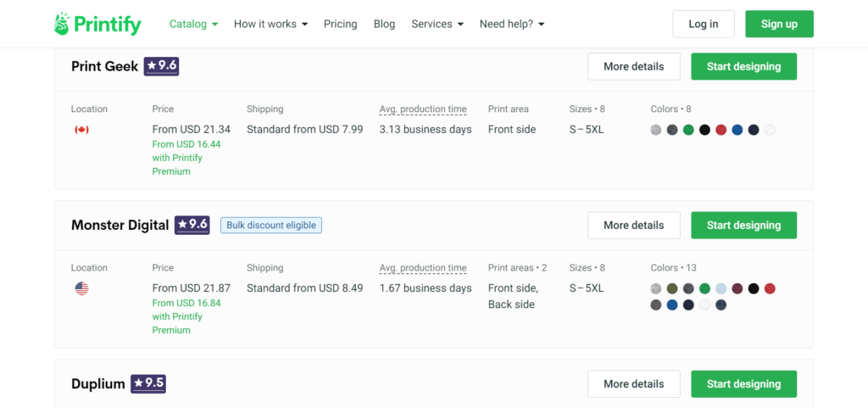Open the Blog link in navigation
The width and height of the screenshot is (868, 408).
[384, 24]
